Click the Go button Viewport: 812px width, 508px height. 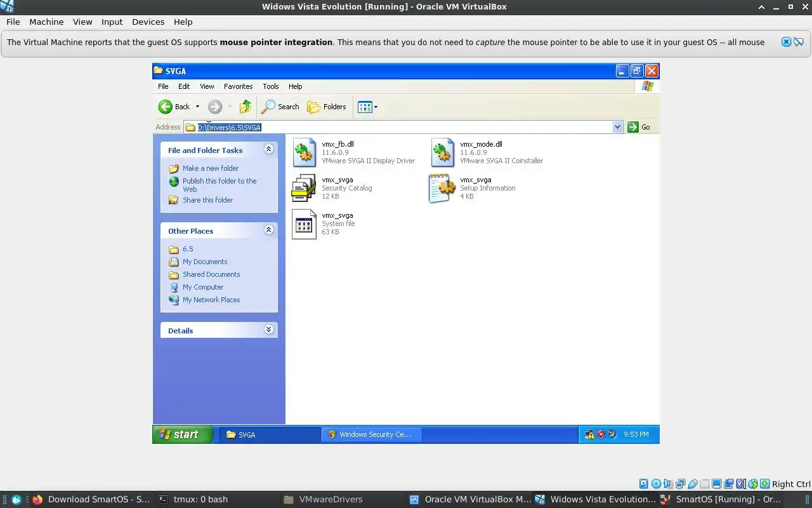[639, 127]
